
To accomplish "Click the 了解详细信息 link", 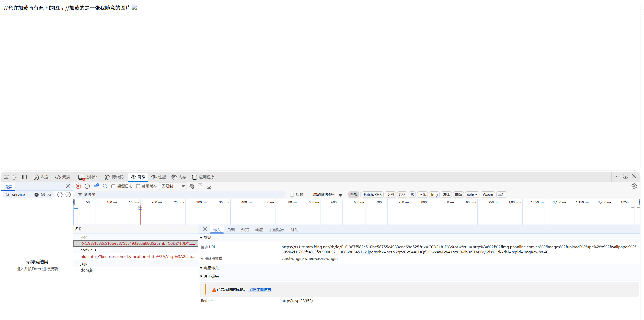I will pyautogui.click(x=260, y=289).
